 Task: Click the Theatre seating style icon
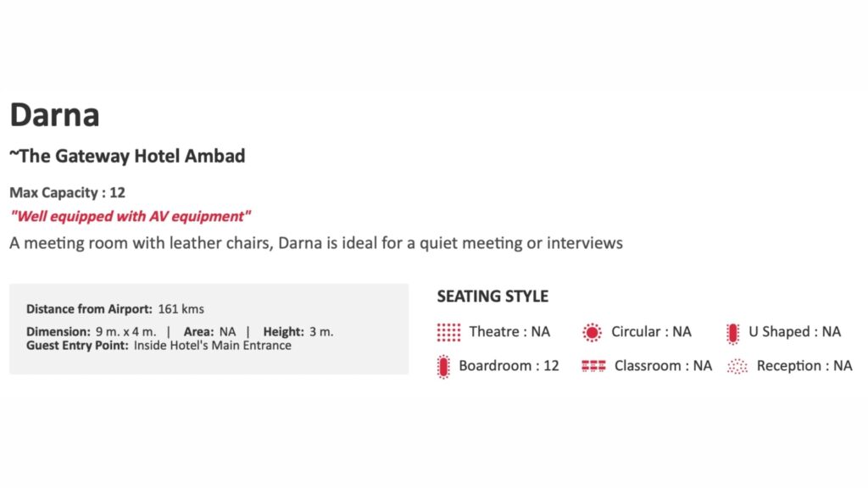tap(448, 332)
